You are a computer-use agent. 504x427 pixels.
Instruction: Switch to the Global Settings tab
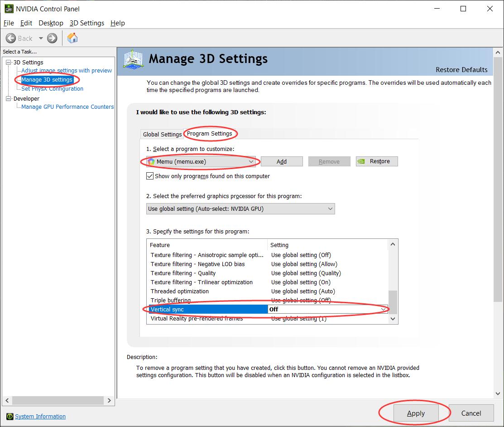pyautogui.click(x=162, y=134)
